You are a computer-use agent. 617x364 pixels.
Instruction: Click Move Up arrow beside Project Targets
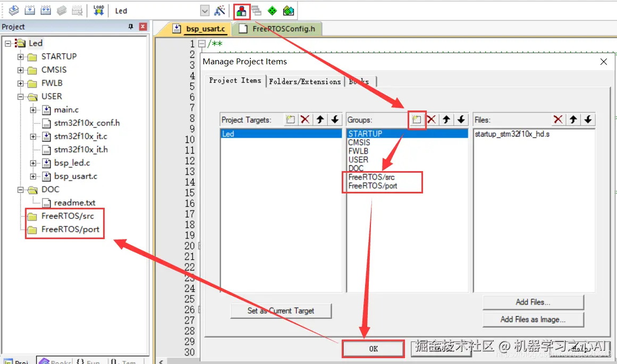pyautogui.click(x=320, y=120)
